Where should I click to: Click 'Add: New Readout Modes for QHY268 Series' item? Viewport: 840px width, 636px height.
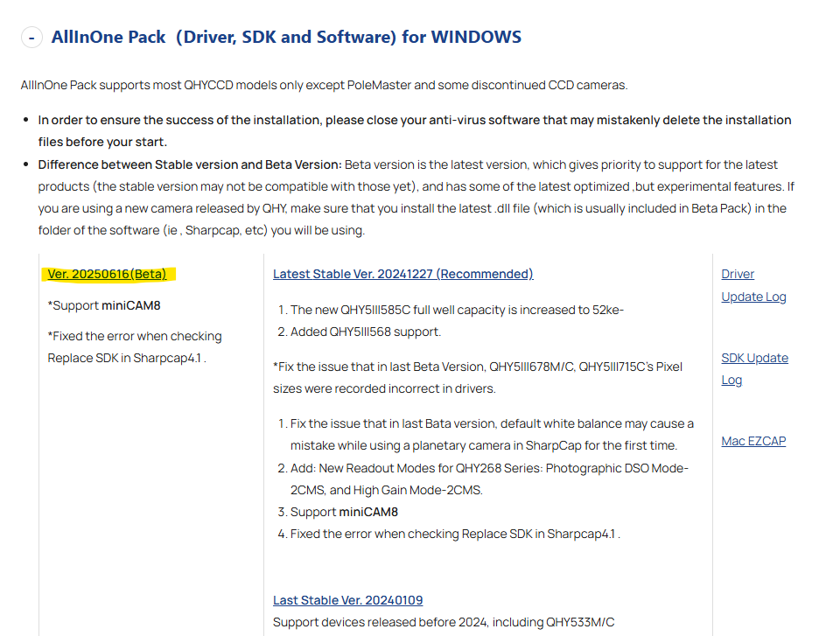click(489, 479)
